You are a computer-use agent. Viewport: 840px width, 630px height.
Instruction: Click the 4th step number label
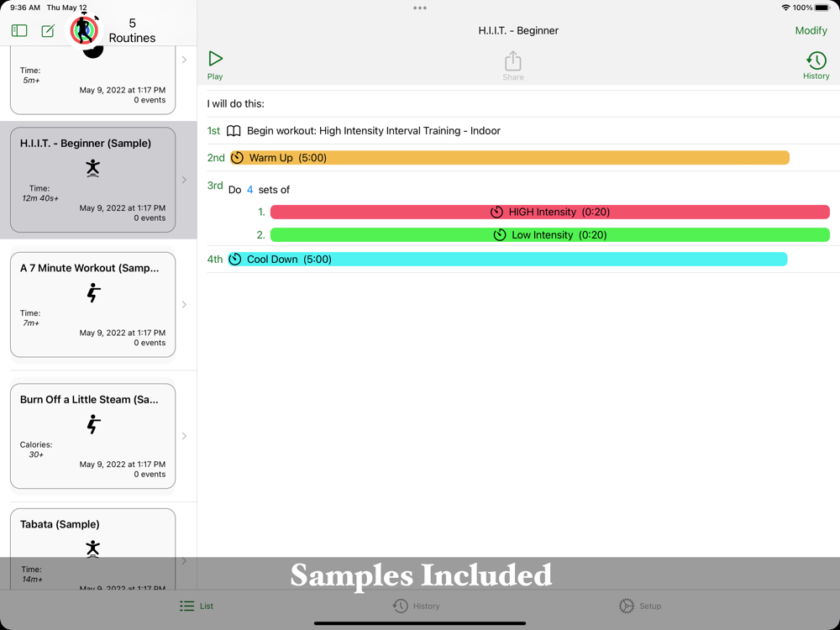click(215, 260)
